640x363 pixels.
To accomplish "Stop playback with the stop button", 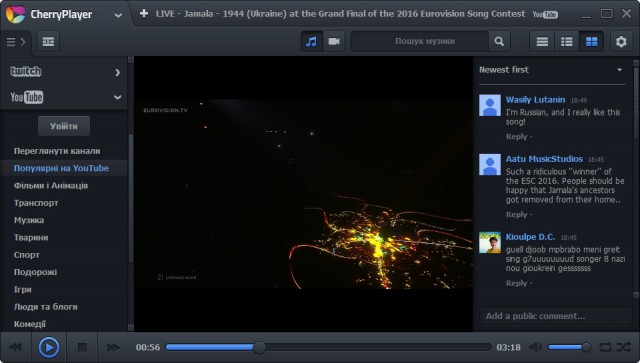I will pos(82,347).
